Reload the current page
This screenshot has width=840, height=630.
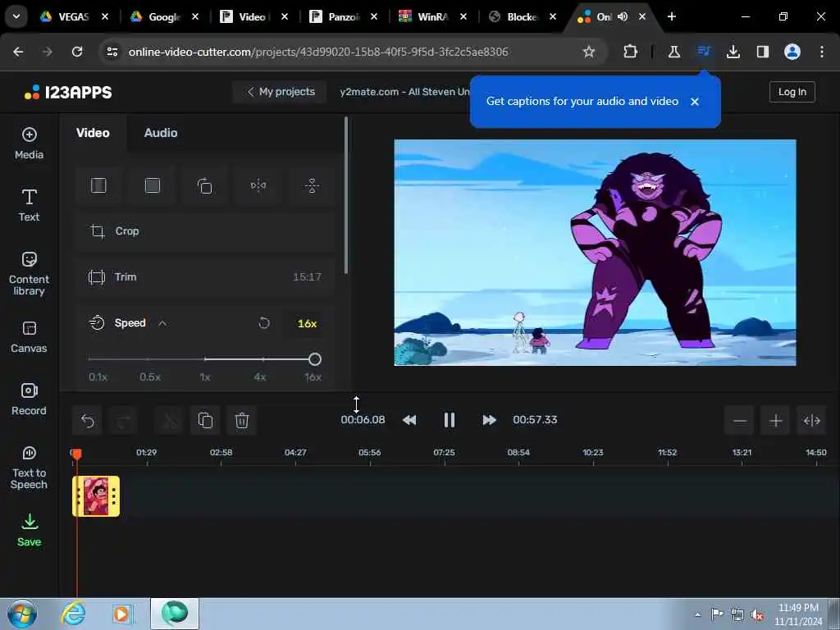click(77, 52)
